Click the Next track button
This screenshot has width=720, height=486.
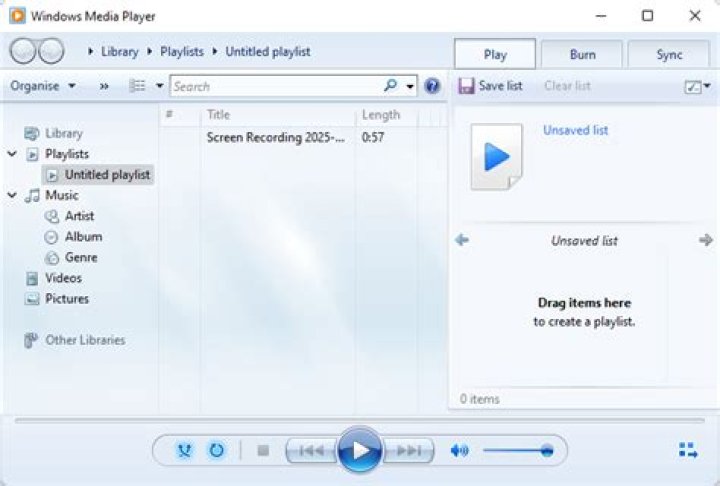[x=408, y=451]
